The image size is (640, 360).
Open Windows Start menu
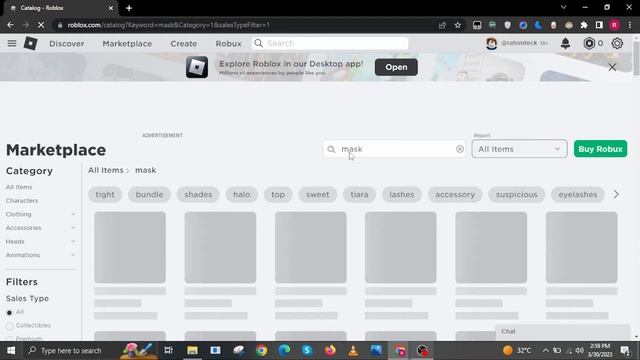[11, 350]
